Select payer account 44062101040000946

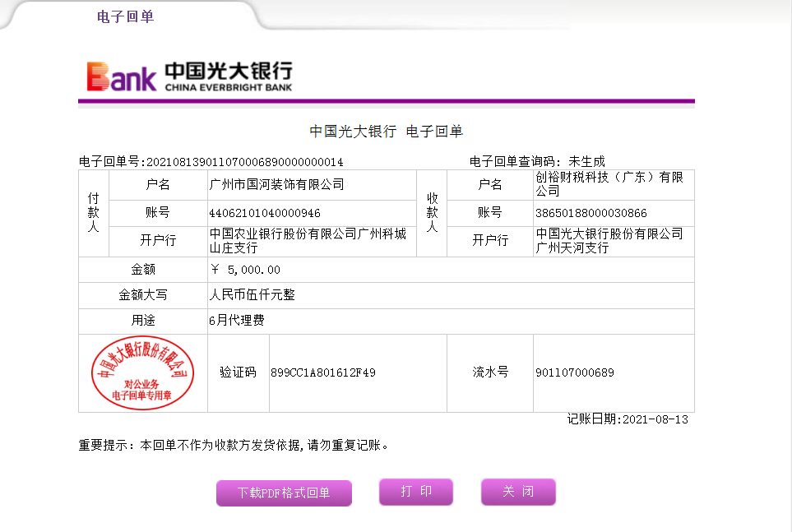coord(265,213)
